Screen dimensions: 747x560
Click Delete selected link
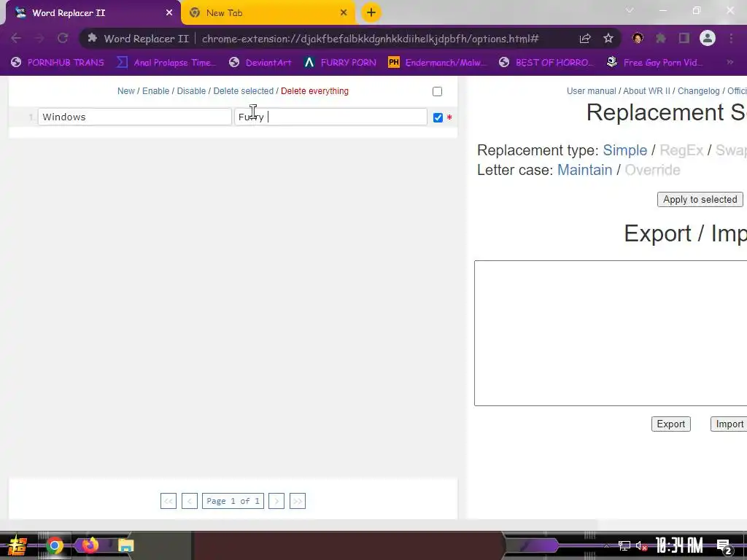(243, 91)
